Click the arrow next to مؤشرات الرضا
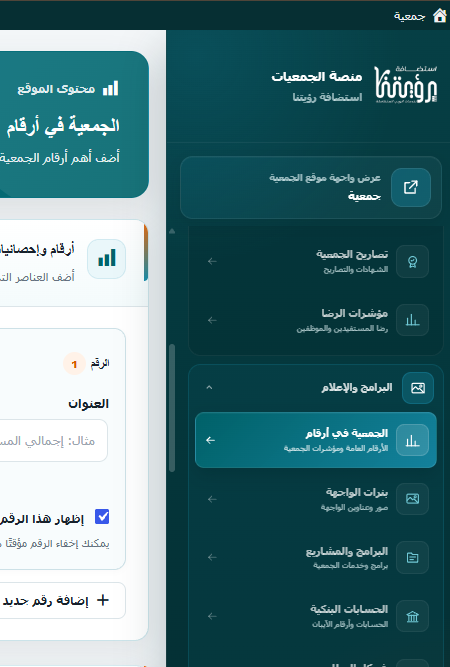The image size is (450, 667). click(212, 320)
